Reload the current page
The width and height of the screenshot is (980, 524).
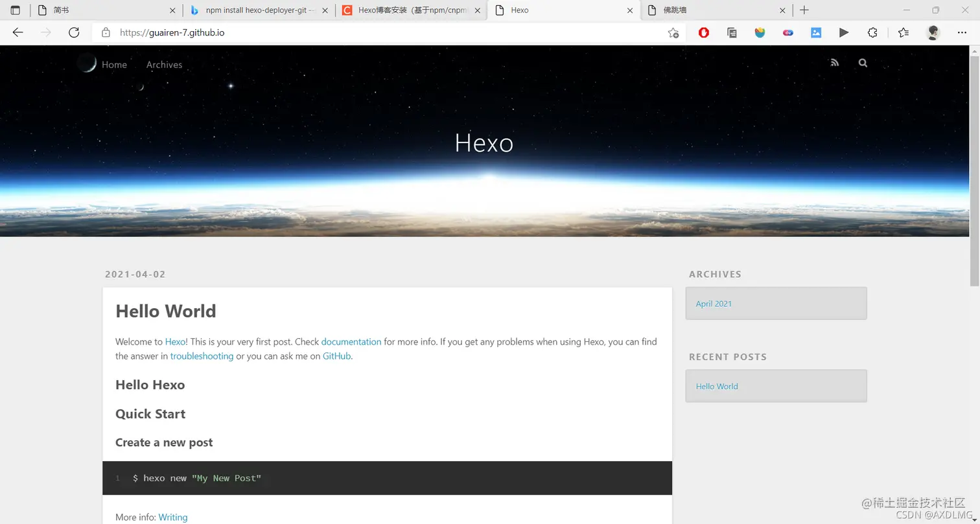[74, 32]
